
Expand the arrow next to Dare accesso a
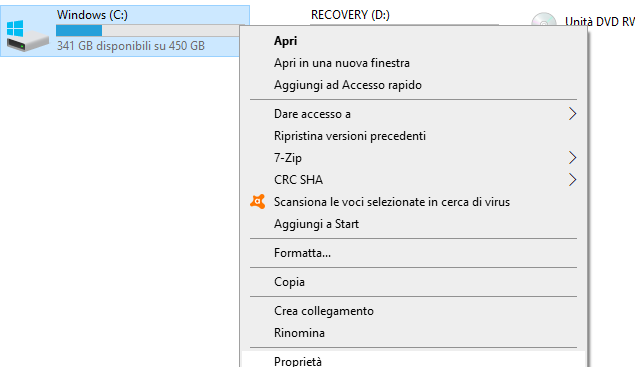(572, 114)
